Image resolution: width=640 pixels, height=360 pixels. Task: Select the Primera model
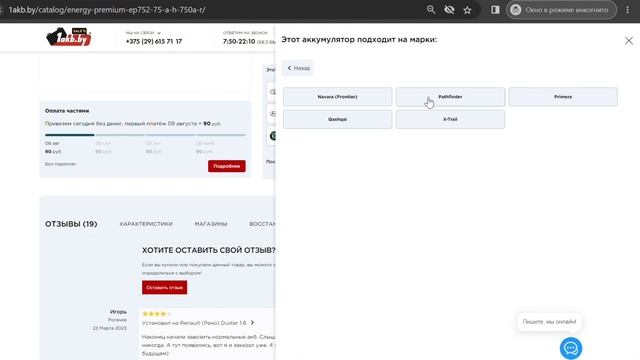click(x=563, y=97)
